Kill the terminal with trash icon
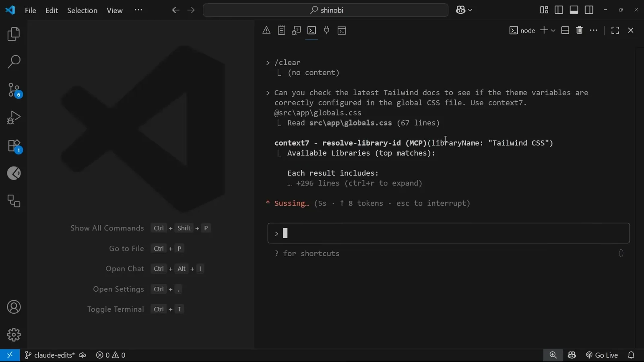 (580, 31)
